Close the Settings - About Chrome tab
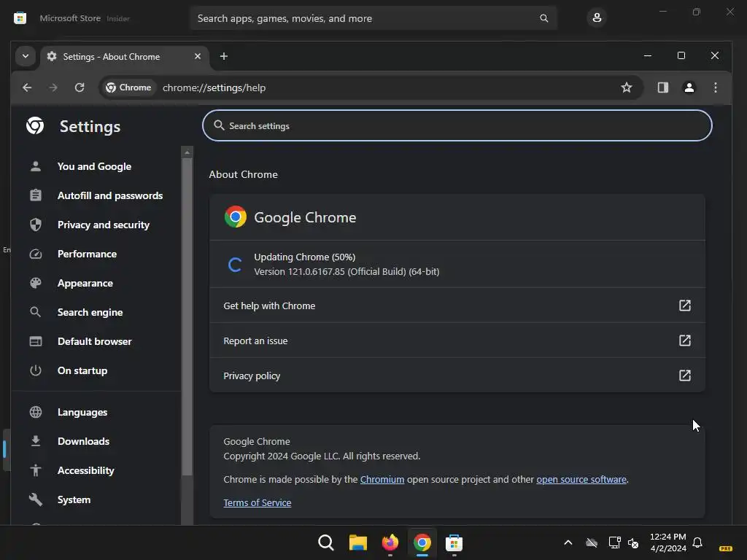 (x=198, y=56)
